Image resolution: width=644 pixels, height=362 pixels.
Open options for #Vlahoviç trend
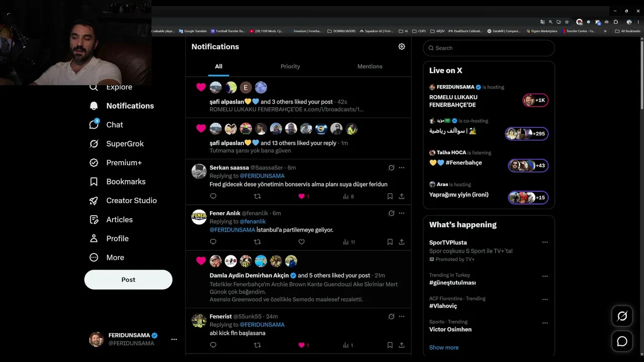544,299
